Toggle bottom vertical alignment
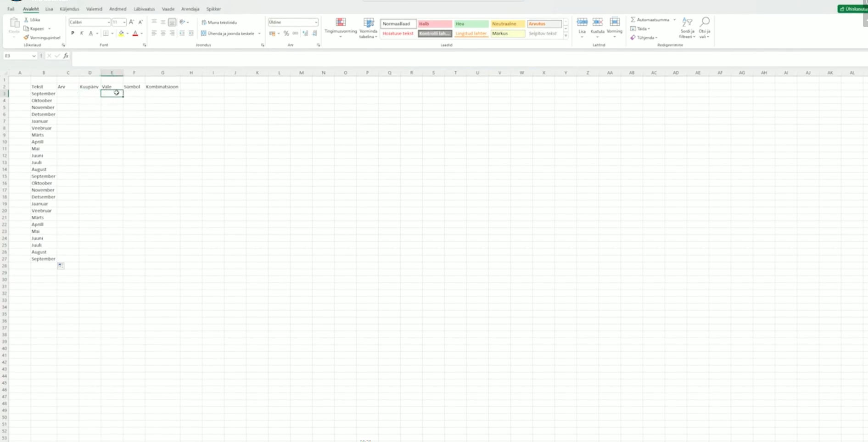 (x=172, y=22)
